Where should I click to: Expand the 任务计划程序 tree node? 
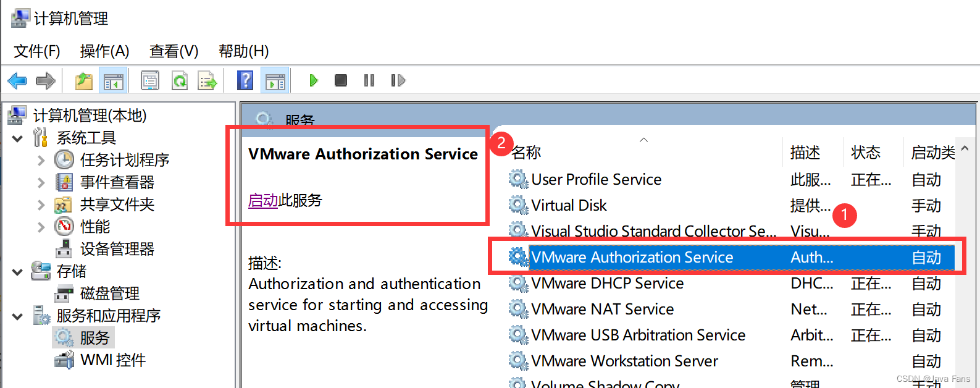[x=41, y=161]
